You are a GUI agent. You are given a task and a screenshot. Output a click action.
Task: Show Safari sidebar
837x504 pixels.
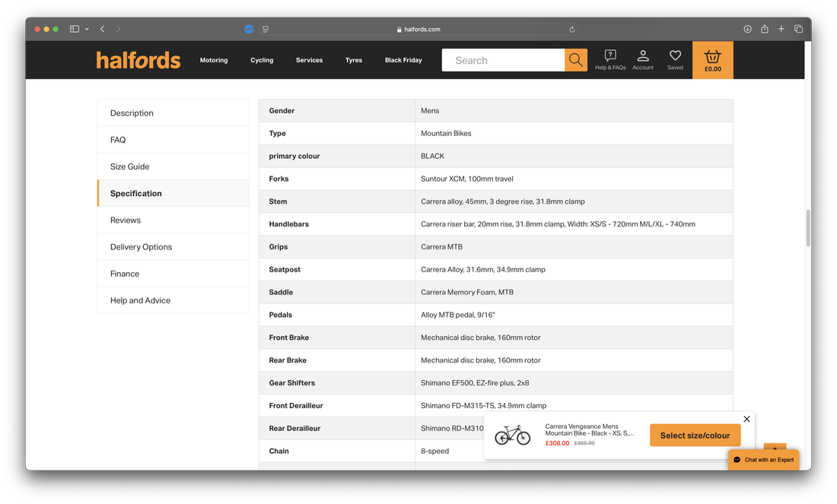click(x=75, y=29)
